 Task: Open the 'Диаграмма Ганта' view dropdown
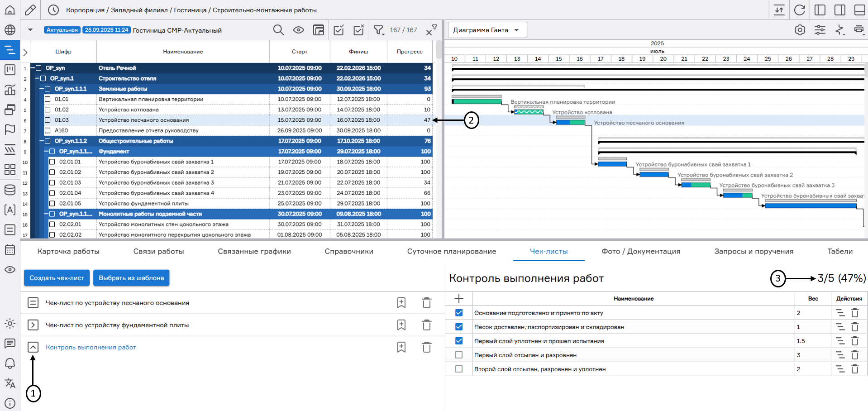(487, 30)
